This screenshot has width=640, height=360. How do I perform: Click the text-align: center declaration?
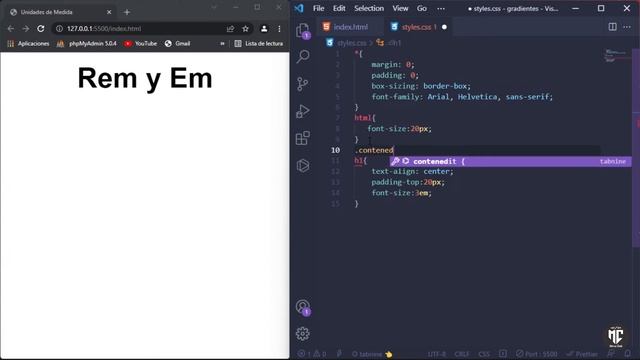pyautogui.click(x=412, y=171)
